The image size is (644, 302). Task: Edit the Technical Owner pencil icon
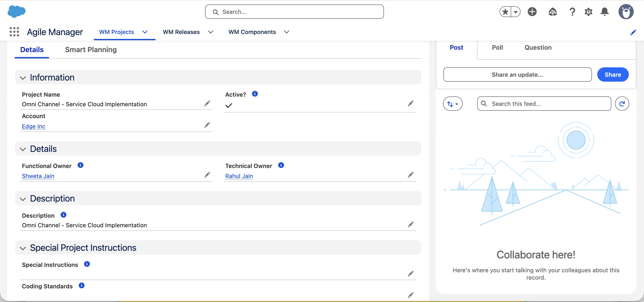pos(411,175)
